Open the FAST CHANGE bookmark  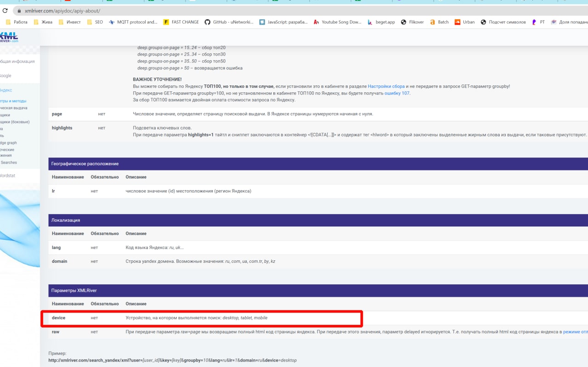(x=181, y=22)
